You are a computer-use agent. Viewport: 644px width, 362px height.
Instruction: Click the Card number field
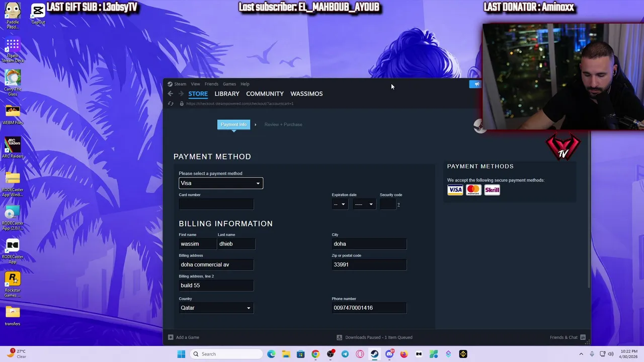(216, 204)
